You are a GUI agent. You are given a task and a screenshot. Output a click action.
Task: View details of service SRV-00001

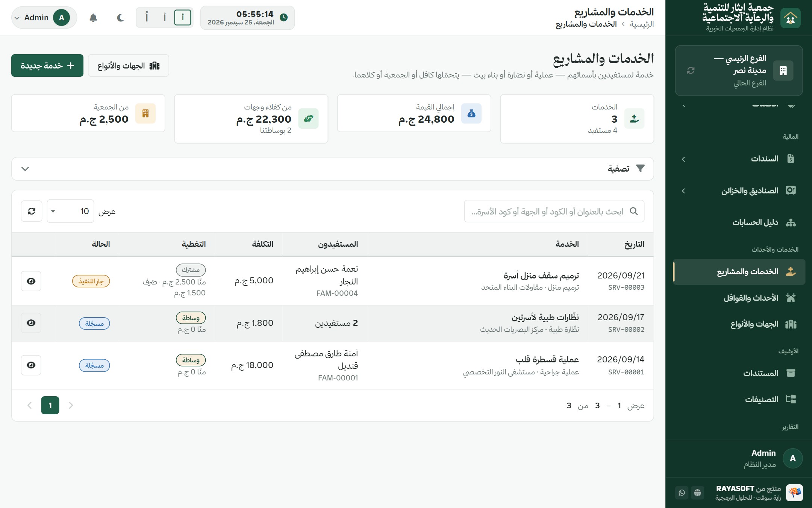point(31,365)
